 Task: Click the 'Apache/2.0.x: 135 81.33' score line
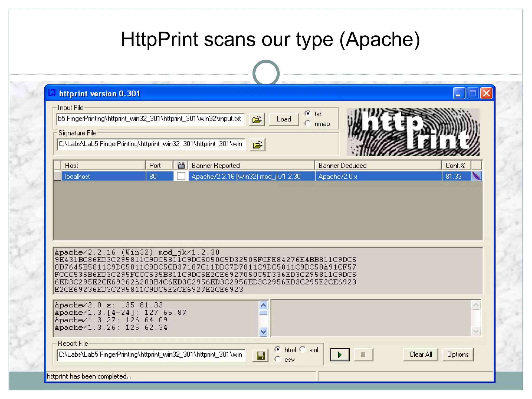[x=109, y=305]
